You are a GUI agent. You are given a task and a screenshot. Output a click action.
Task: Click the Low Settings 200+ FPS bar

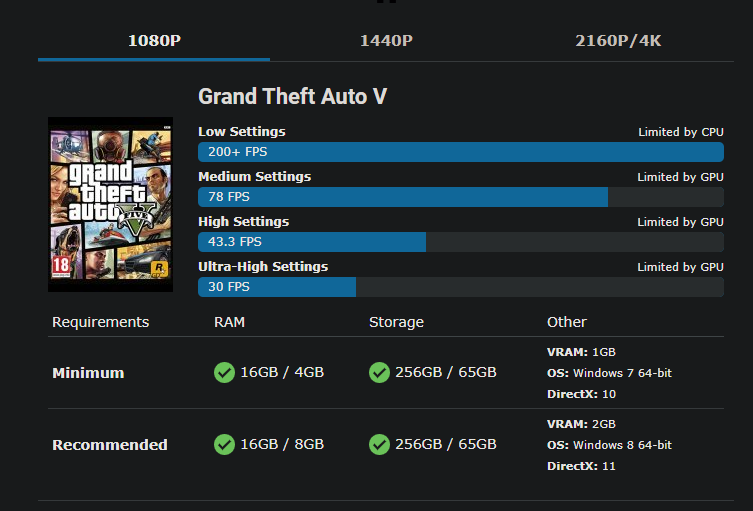(x=460, y=152)
